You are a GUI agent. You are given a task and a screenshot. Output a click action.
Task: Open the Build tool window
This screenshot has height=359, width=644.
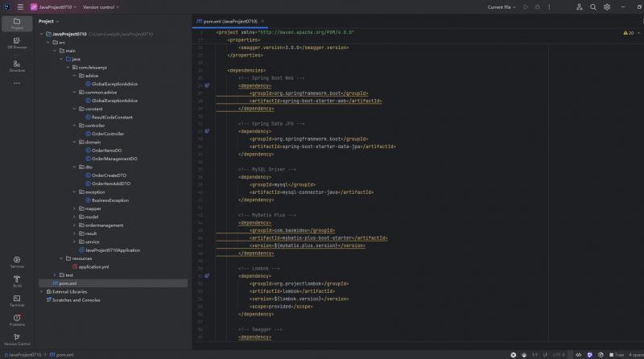[x=17, y=281]
